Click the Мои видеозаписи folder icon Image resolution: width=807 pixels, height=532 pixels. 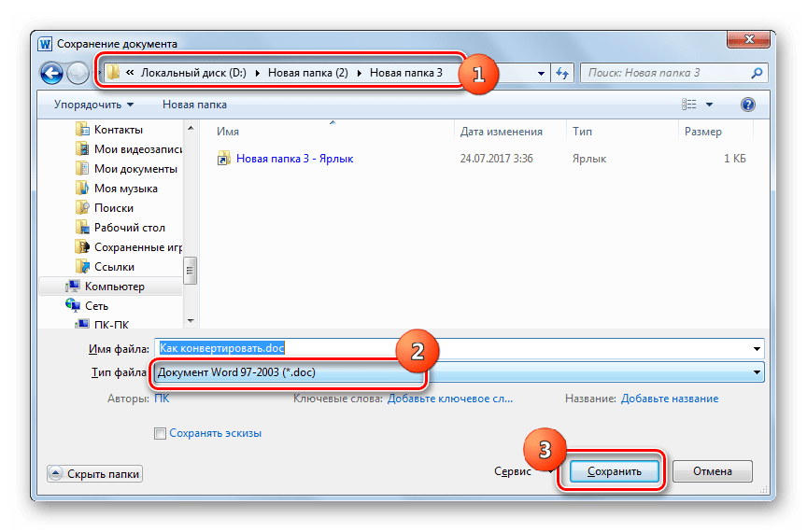click(82, 148)
